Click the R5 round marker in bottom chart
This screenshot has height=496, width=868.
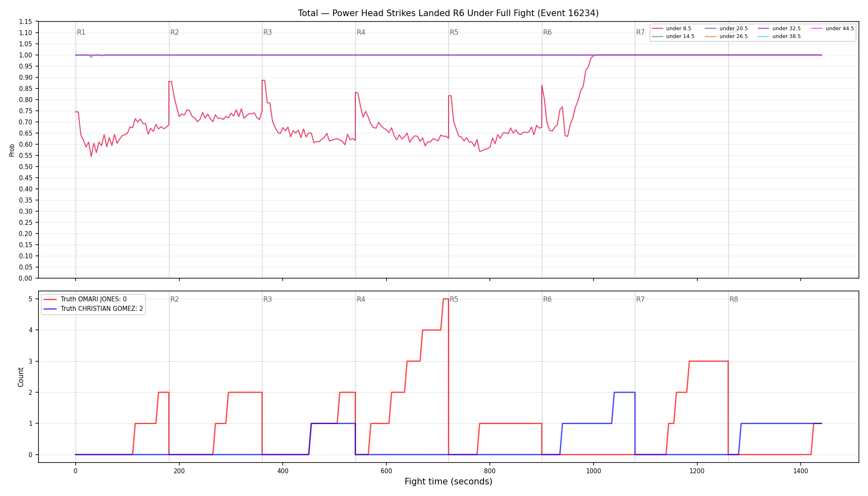coord(454,299)
